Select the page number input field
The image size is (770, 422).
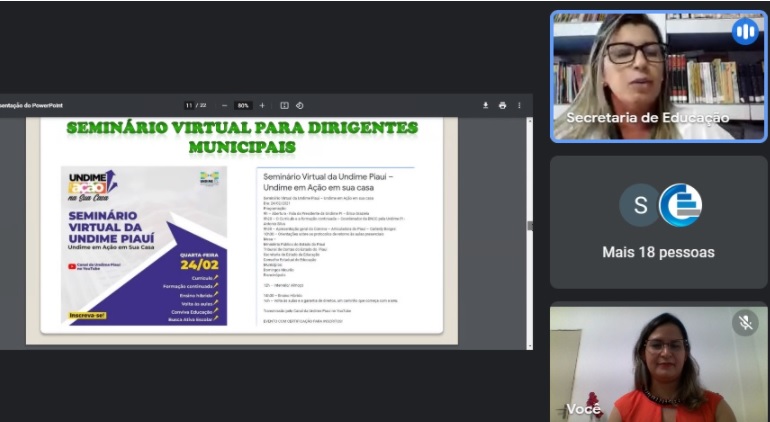[x=189, y=105]
